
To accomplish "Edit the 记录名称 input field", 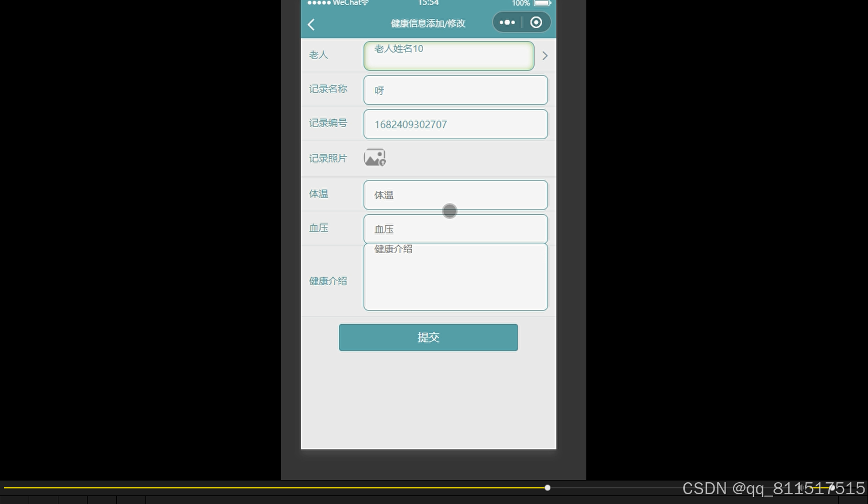I will coord(456,90).
